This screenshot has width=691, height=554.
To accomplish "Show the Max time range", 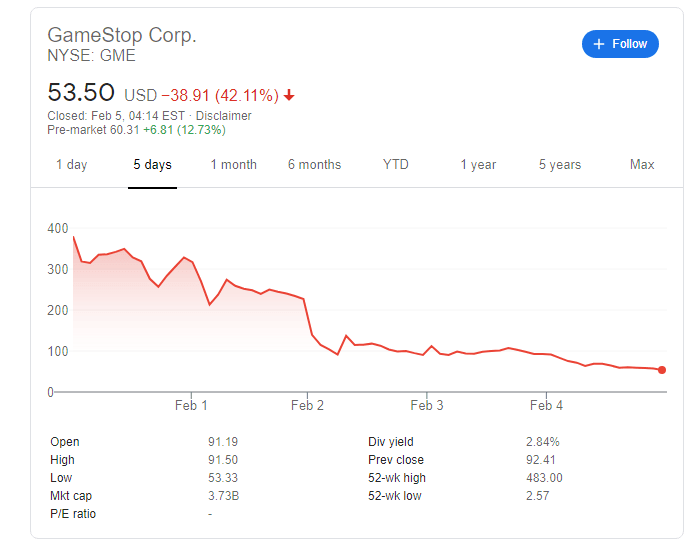I will pos(642,165).
